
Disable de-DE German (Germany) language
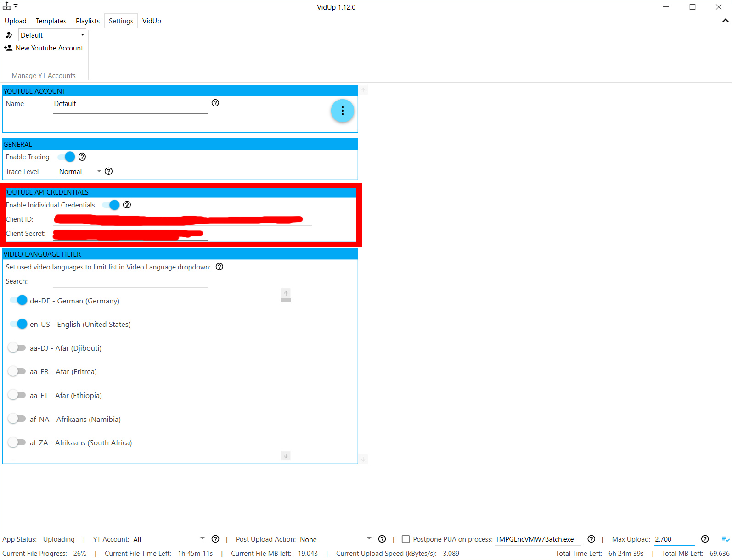point(18,300)
